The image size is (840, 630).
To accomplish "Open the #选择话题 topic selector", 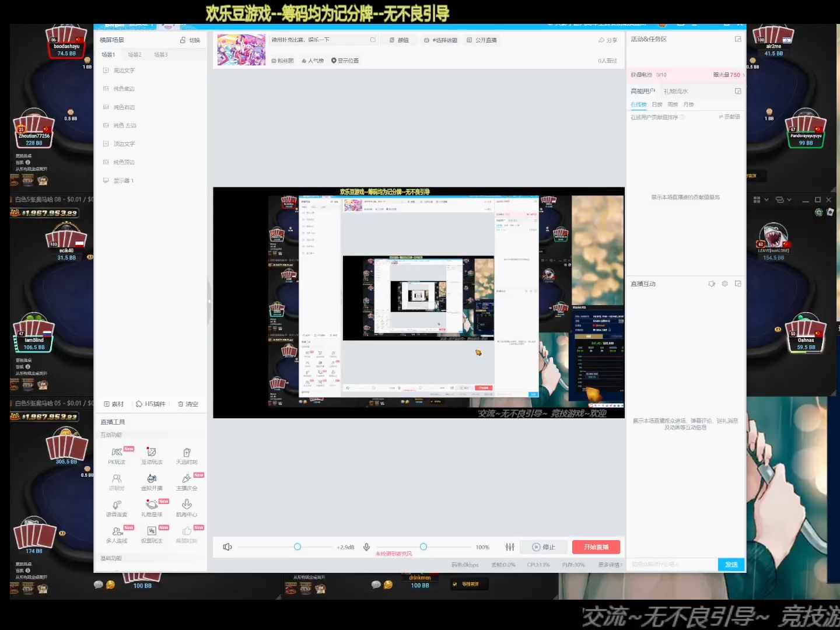I will point(440,40).
